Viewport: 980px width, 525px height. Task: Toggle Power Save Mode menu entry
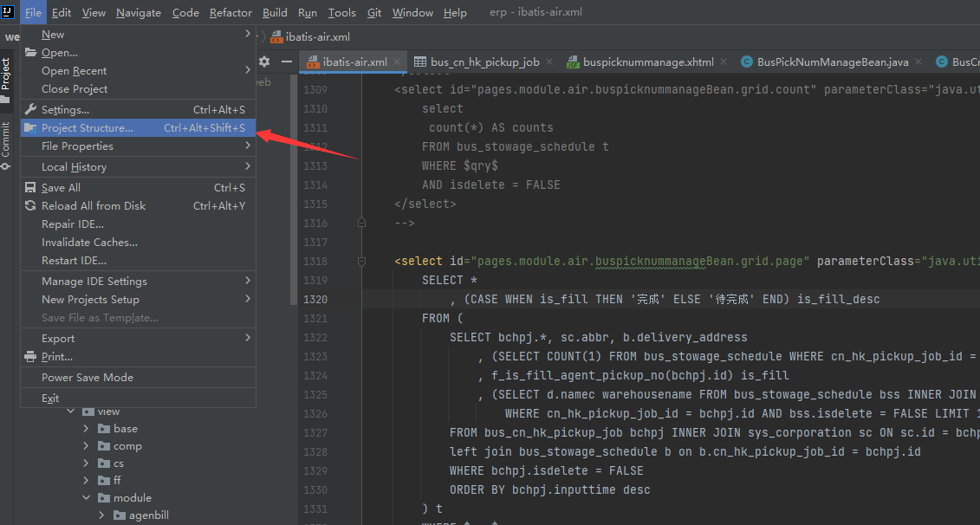coord(138,377)
